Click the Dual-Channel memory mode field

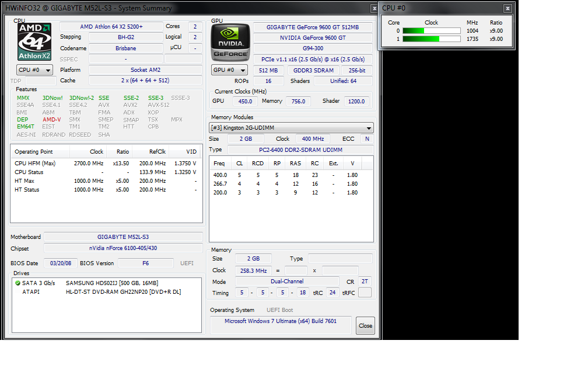(287, 282)
